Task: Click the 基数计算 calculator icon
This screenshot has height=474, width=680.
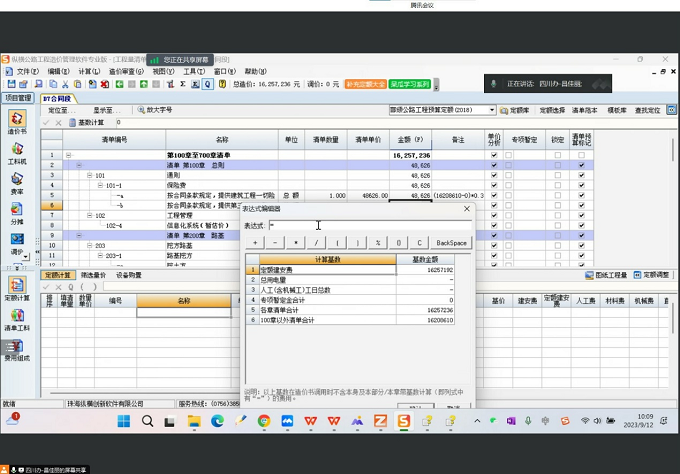Action: tap(71, 122)
